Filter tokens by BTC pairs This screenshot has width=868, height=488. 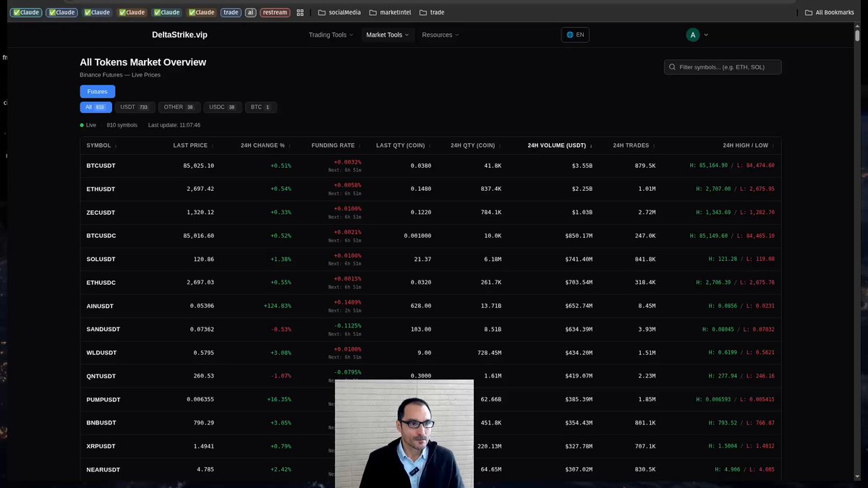(260, 107)
